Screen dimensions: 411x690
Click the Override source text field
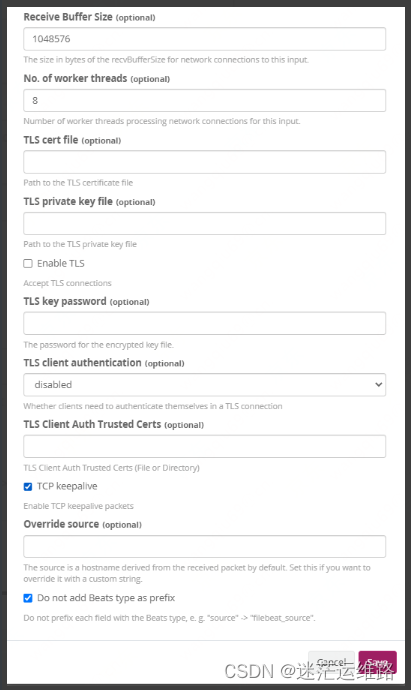(x=205, y=547)
